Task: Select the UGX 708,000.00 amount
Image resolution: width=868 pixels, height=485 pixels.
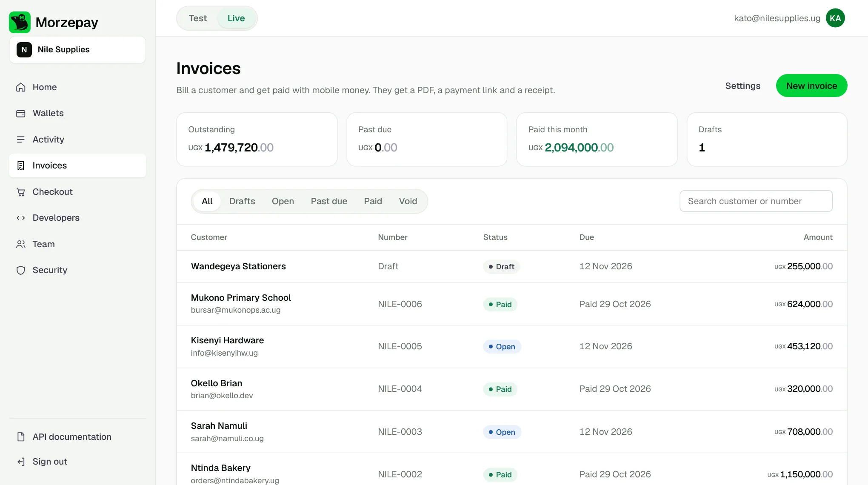Action: click(x=803, y=432)
